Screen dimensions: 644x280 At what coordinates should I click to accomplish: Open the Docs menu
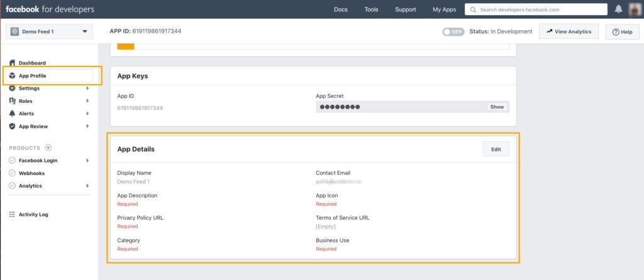340,9
